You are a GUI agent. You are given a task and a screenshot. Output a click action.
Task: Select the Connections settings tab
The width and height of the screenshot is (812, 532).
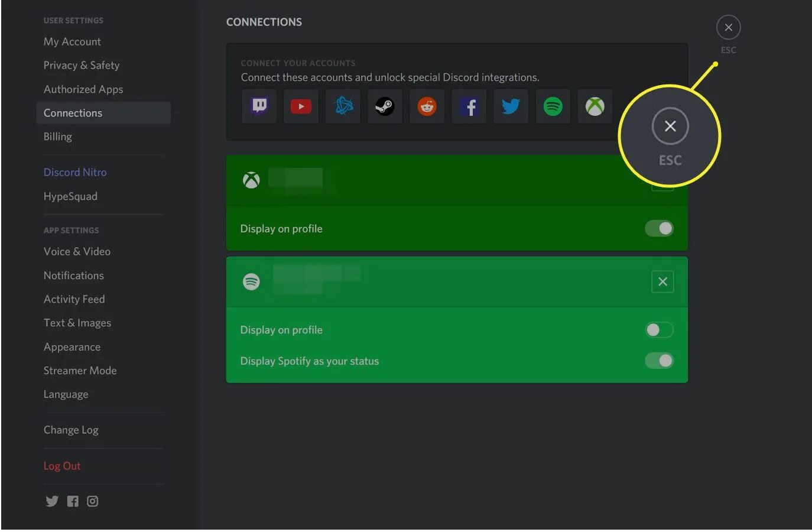[x=103, y=113]
